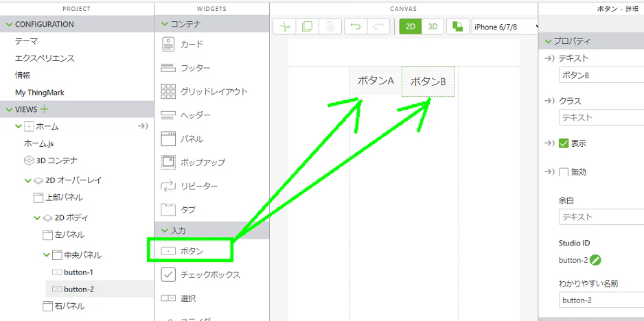Select the フッター widget icon
644x321 pixels.
pyautogui.click(x=168, y=68)
